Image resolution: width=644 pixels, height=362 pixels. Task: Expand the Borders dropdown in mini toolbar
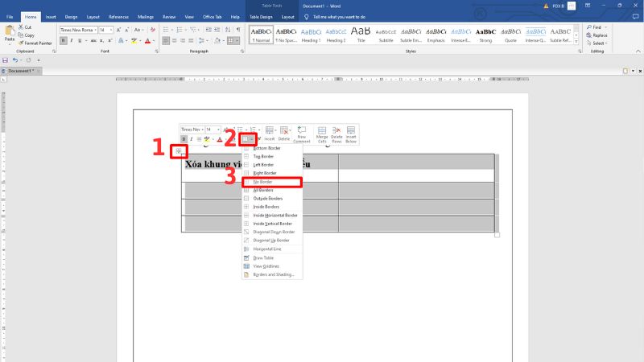click(252, 139)
